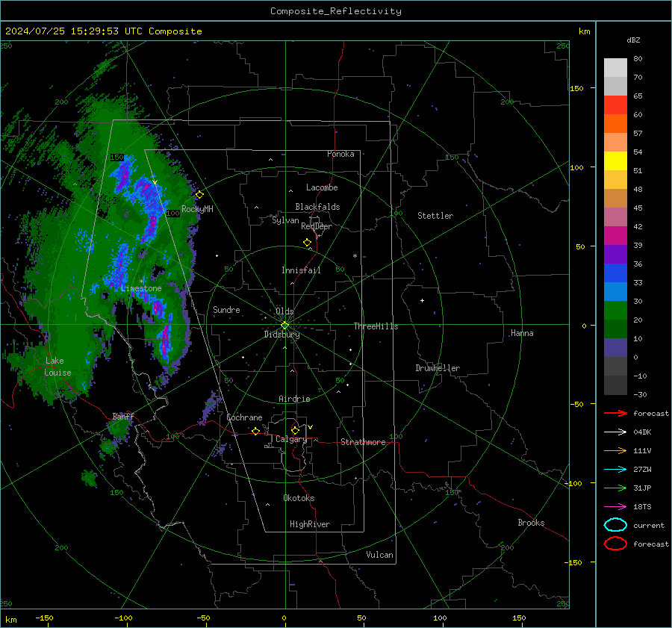Click the RockyMH label

[x=197, y=209]
